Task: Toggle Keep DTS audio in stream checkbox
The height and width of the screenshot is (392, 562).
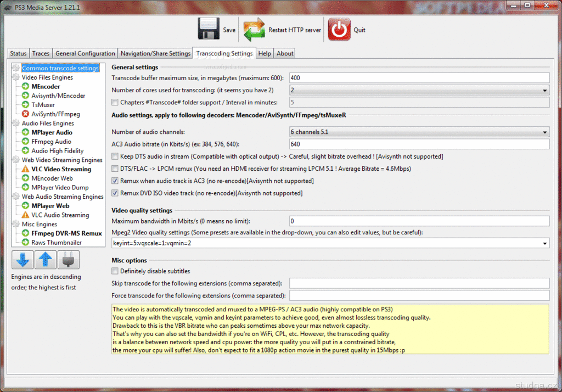Action: pyautogui.click(x=115, y=156)
